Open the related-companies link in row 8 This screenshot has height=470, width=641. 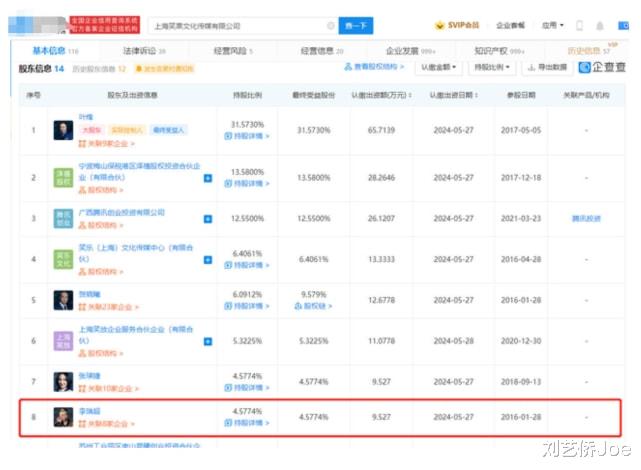107,424
